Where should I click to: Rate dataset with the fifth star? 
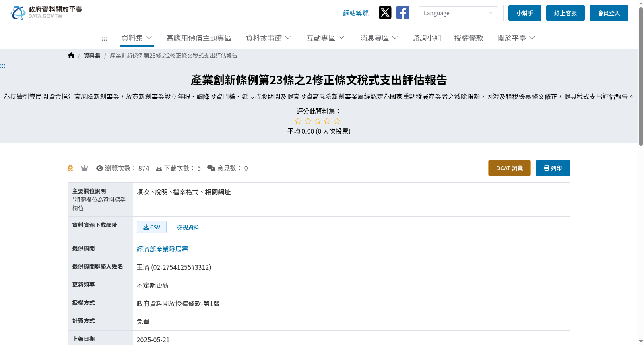pyautogui.click(x=337, y=121)
